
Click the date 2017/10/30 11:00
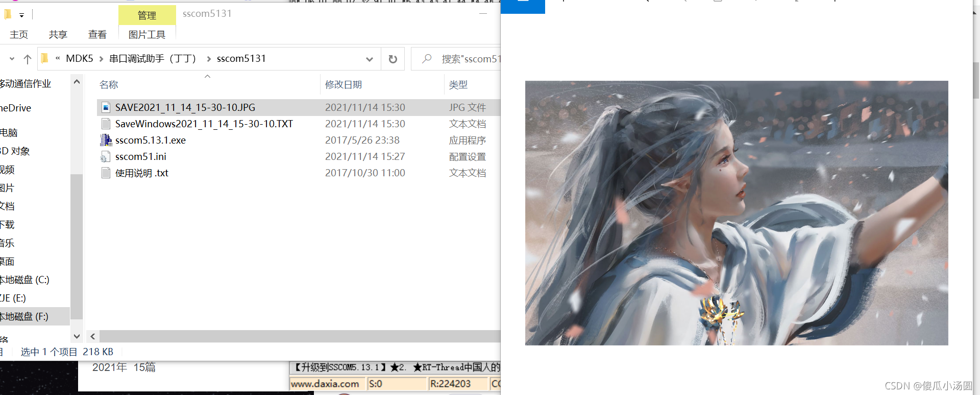pyautogui.click(x=365, y=173)
